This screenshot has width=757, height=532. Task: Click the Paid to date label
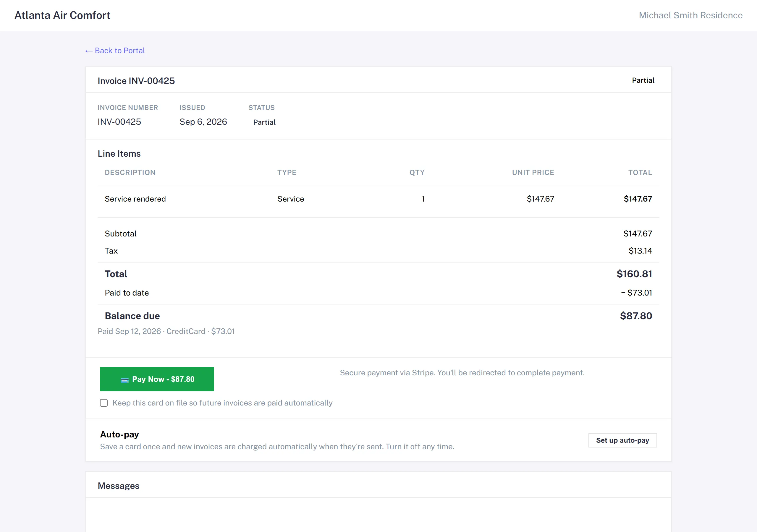(127, 293)
